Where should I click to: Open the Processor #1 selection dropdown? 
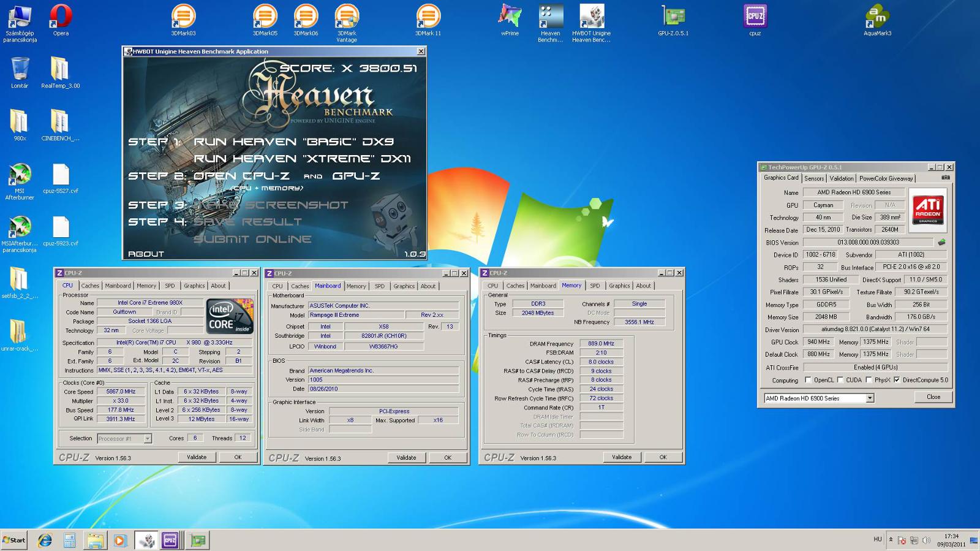[x=124, y=438]
